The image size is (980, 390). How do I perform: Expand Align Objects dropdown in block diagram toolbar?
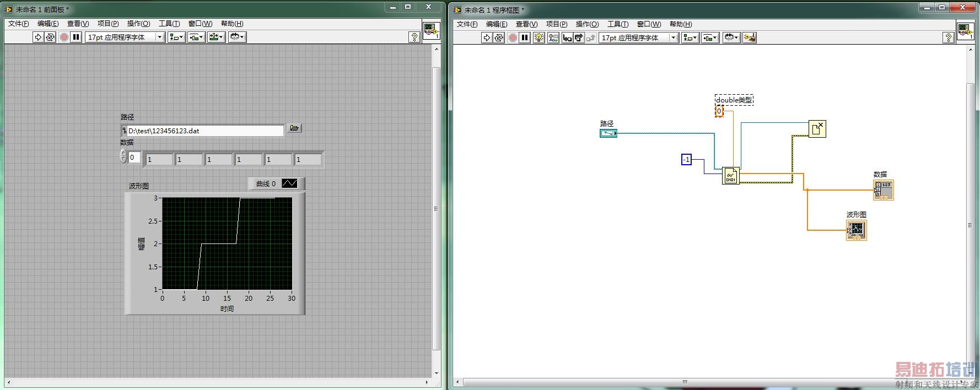tap(690, 37)
